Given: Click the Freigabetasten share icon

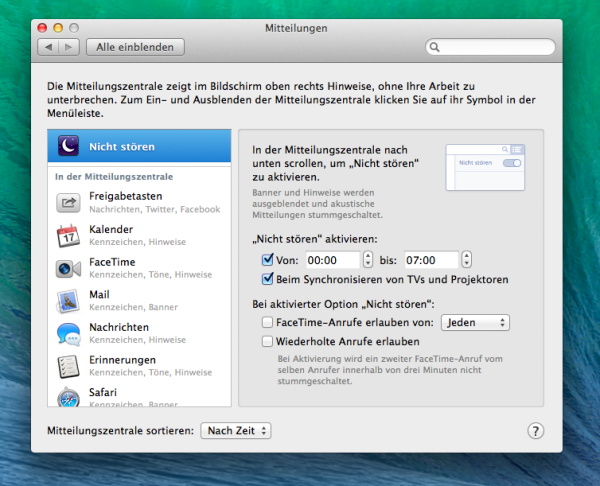Looking at the screenshot, I should pyautogui.click(x=68, y=202).
